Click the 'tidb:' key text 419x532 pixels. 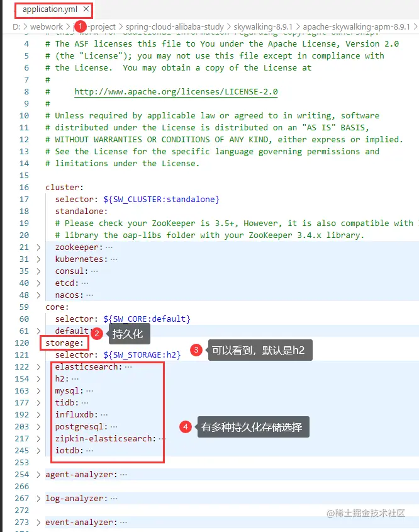click(x=67, y=403)
